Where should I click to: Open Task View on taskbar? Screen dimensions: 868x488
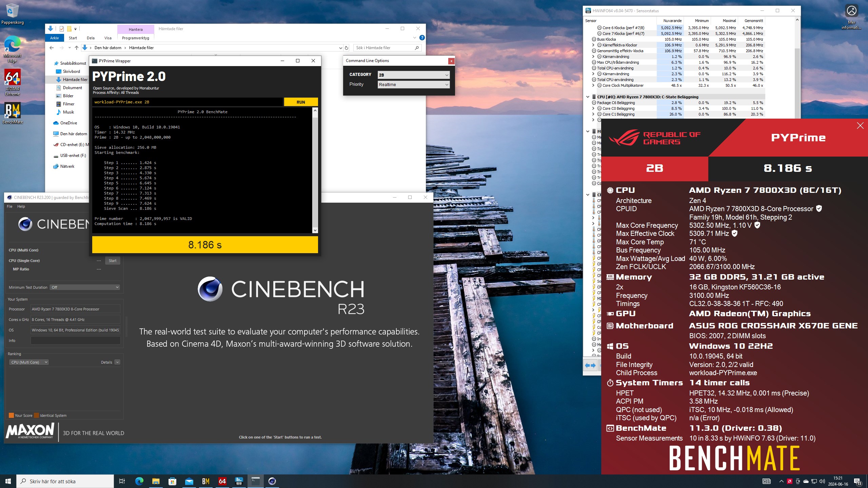[122, 481]
